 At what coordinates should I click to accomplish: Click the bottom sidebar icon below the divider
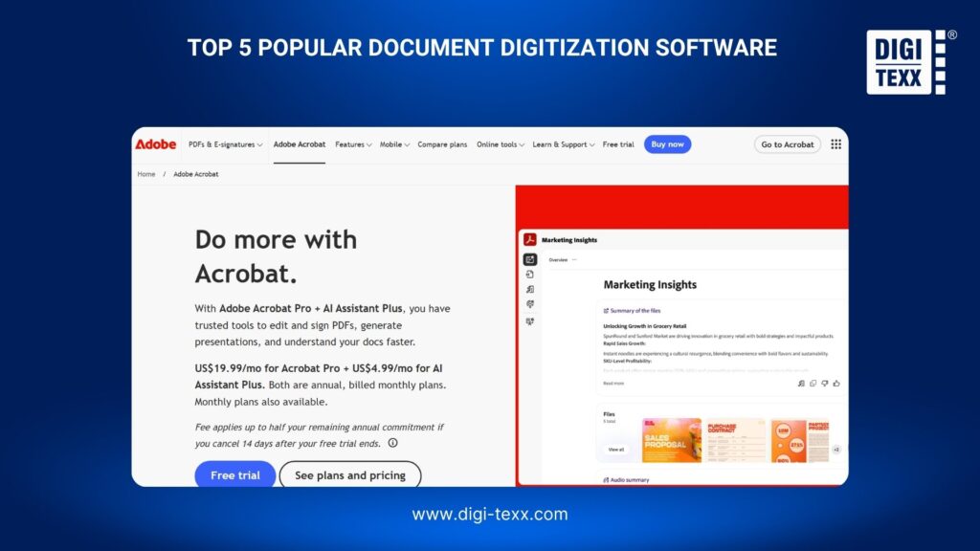530,321
